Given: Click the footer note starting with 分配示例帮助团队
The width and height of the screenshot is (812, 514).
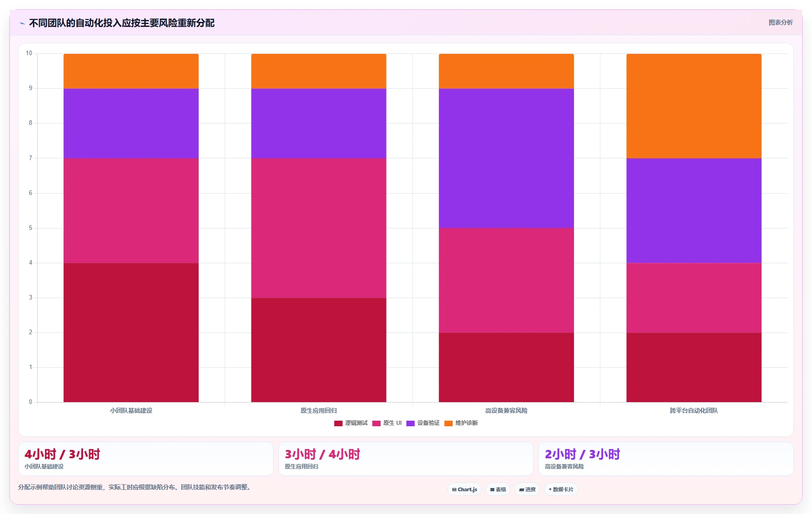Looking at the screenshot, I should 135,487.
